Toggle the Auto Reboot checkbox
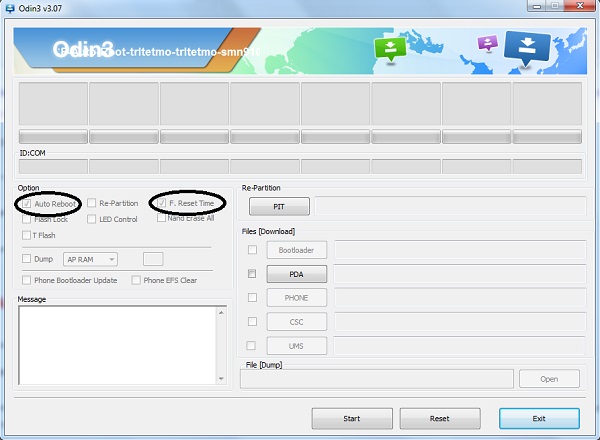This screenshot has height=440, width=600. click(x=26, y=204)
